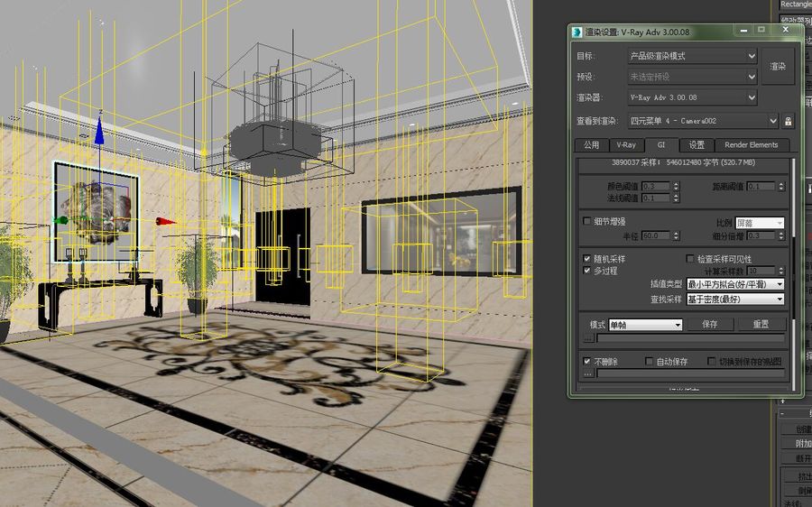Open the 查找采样 dropdown

tap(735, 300)
